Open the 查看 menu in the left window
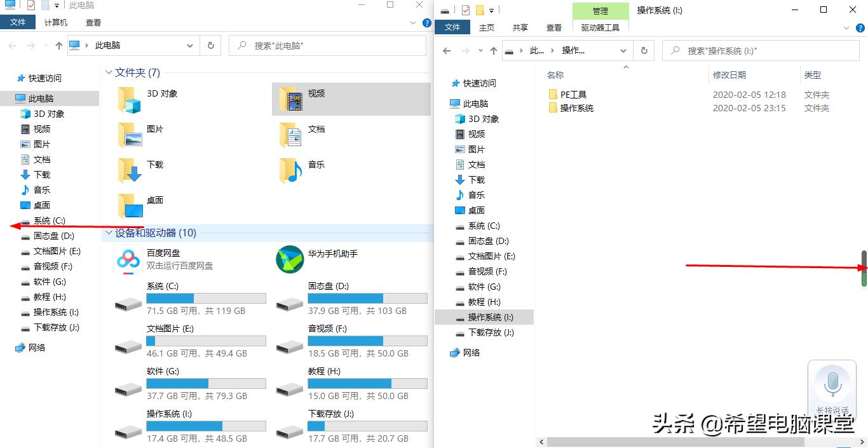 93,22
